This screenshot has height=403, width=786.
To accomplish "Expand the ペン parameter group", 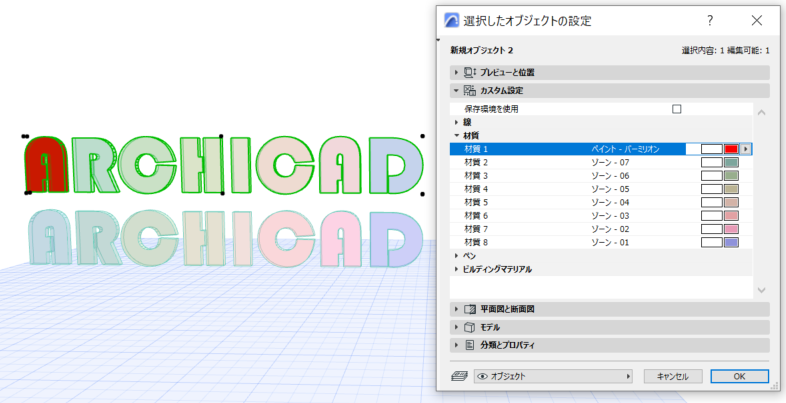I will (x=456, y=256).
